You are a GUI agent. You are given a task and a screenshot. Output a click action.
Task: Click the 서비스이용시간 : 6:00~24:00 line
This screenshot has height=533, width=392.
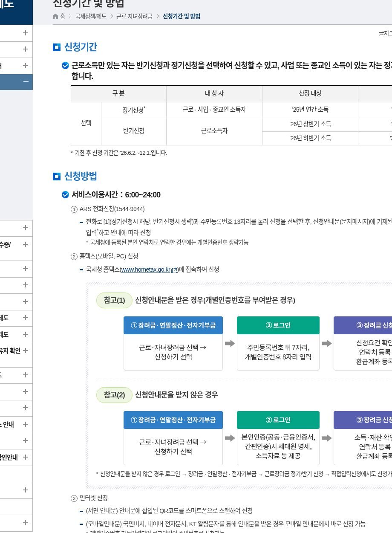tap(116, 195)
